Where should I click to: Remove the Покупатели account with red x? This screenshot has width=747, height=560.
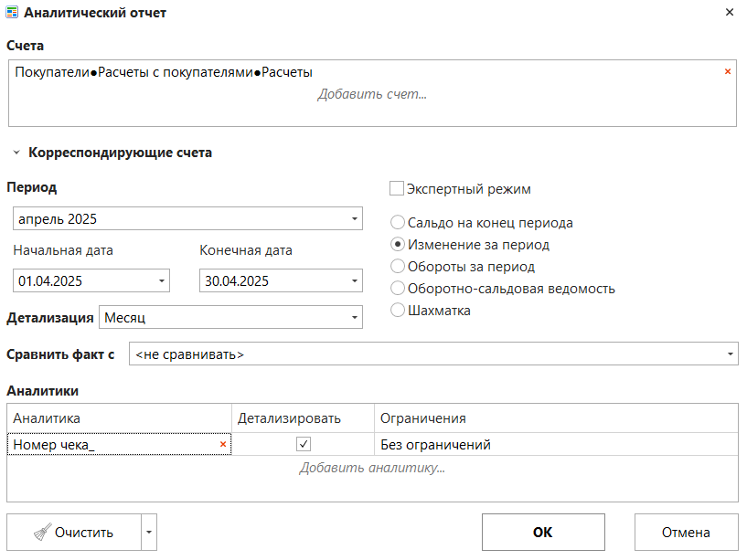click(727, 71)
